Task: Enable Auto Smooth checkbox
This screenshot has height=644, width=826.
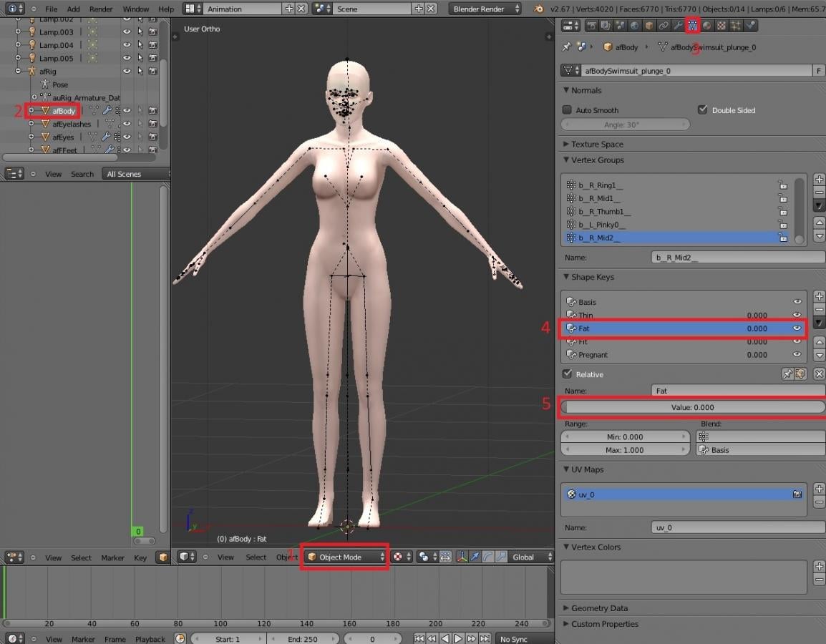Action: [x=567, y=109]
